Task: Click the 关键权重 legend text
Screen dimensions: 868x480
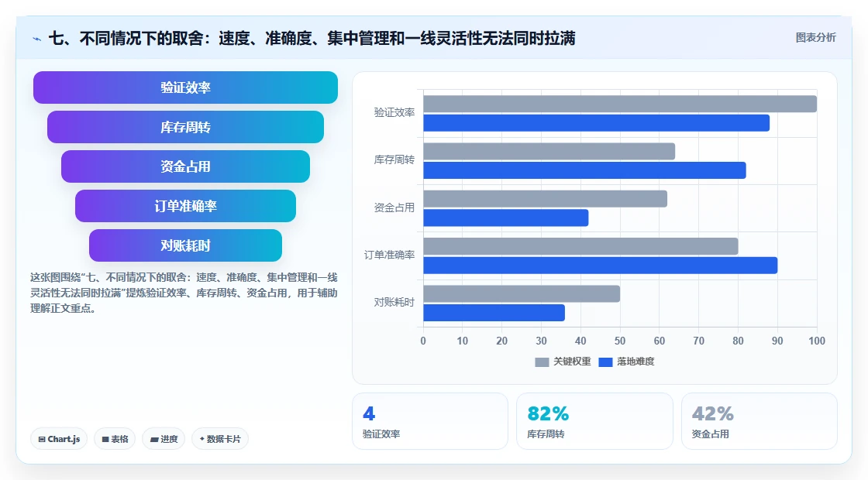Action: [x=572, y=362]
